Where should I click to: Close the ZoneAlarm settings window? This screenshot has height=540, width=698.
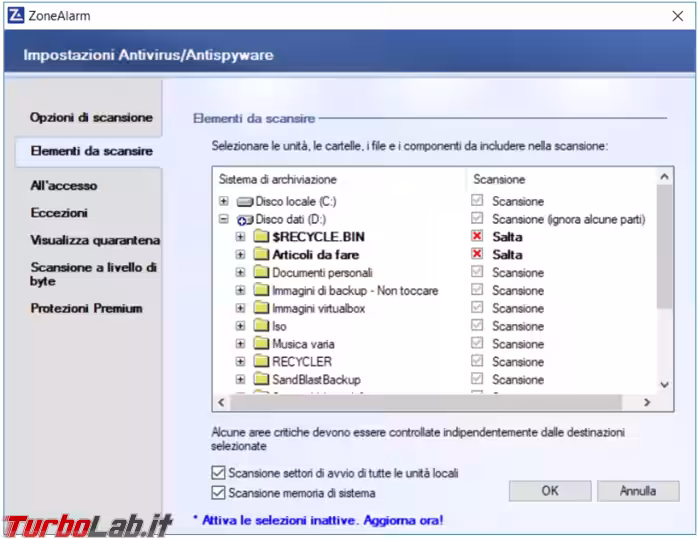[x=678, y=16]
